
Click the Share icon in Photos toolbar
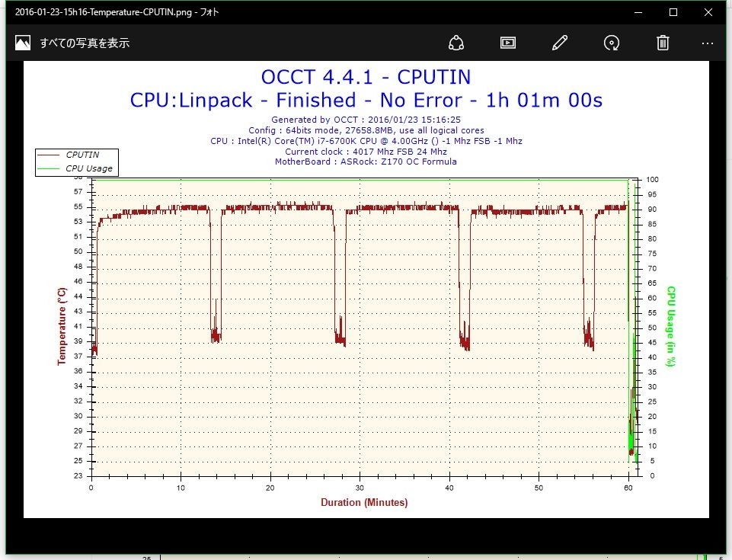click(x=456, y=43)
